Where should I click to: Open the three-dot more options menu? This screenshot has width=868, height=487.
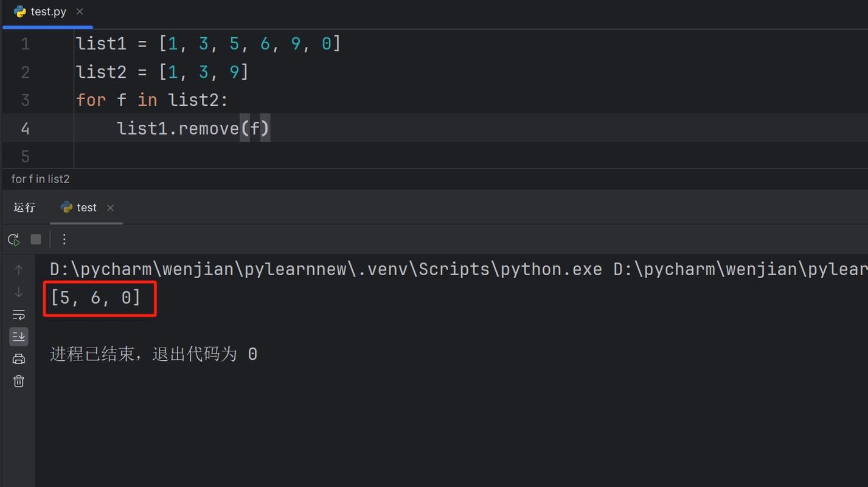(64, 239)
